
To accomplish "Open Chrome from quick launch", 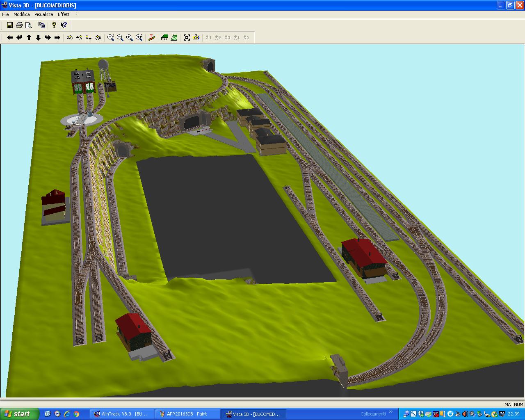I will [76, 414].
